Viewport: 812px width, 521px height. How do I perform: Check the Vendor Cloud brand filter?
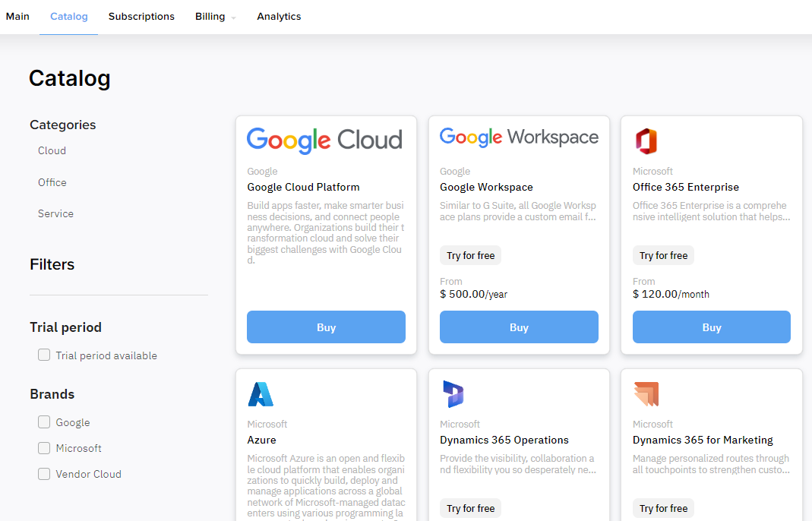click(x=44, y=474)
